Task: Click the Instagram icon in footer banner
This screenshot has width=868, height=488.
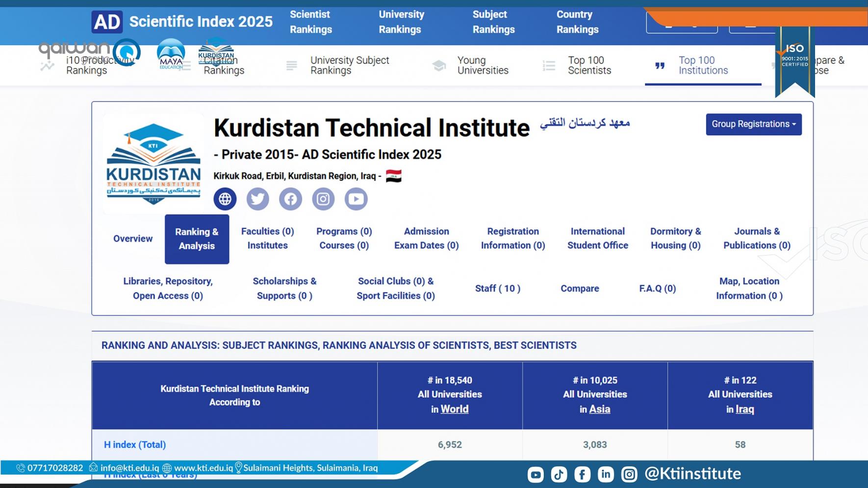Action: (x=629, y=474)
